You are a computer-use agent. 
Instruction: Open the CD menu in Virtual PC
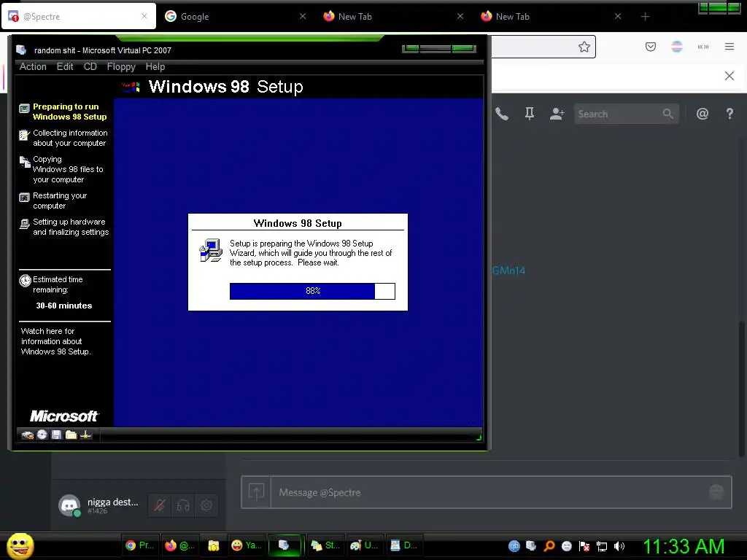pyautogui.click(x=90, y=66)
